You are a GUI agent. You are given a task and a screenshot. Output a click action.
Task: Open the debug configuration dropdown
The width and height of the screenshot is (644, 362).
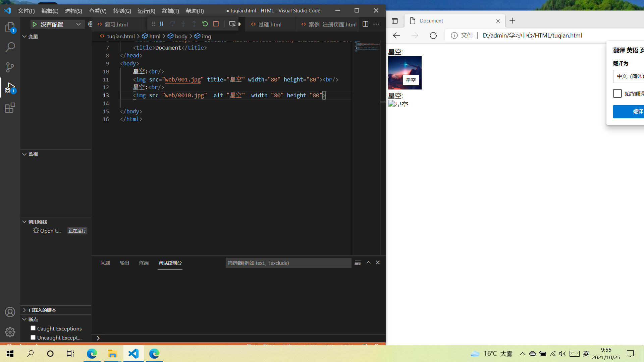click(78, 24)
